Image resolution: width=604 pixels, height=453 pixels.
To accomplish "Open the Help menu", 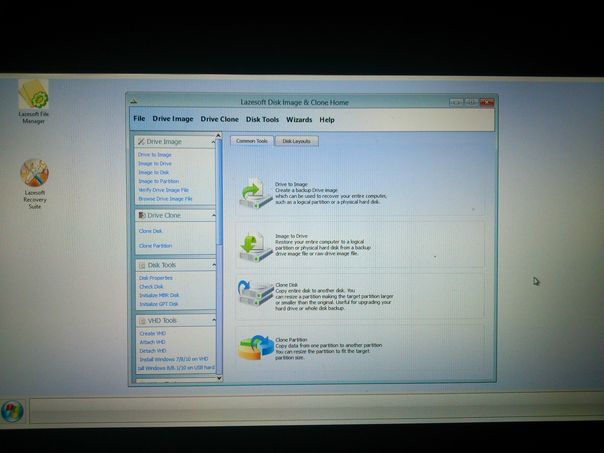I will [x=327, y=120].
